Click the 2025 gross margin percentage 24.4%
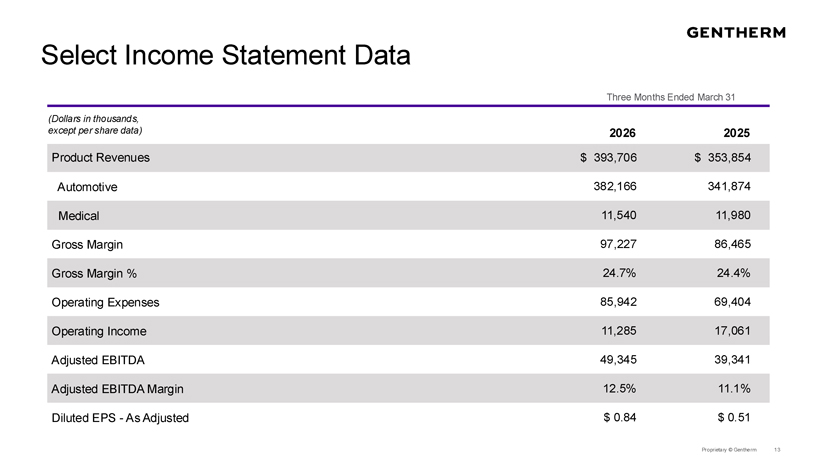 tap(733, 273)
